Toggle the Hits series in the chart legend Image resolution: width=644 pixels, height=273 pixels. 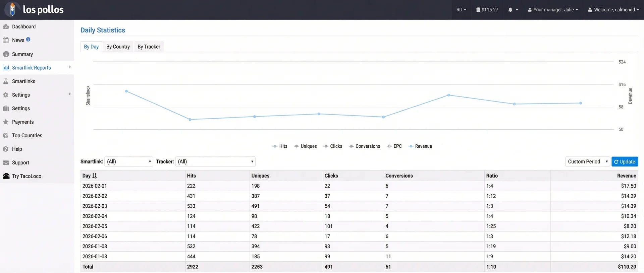click(280, 146)
